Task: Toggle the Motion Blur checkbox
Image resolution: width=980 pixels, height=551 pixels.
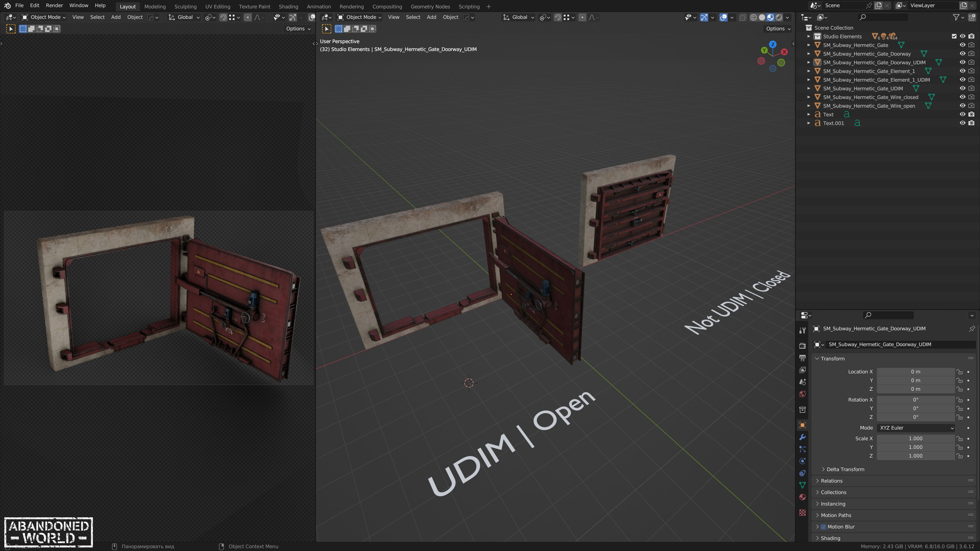Action: [x=823, y=527]
